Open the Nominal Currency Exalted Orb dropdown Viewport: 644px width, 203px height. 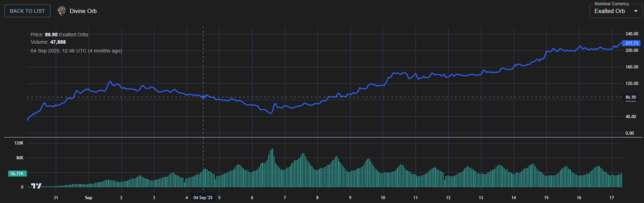coord(616,11)
